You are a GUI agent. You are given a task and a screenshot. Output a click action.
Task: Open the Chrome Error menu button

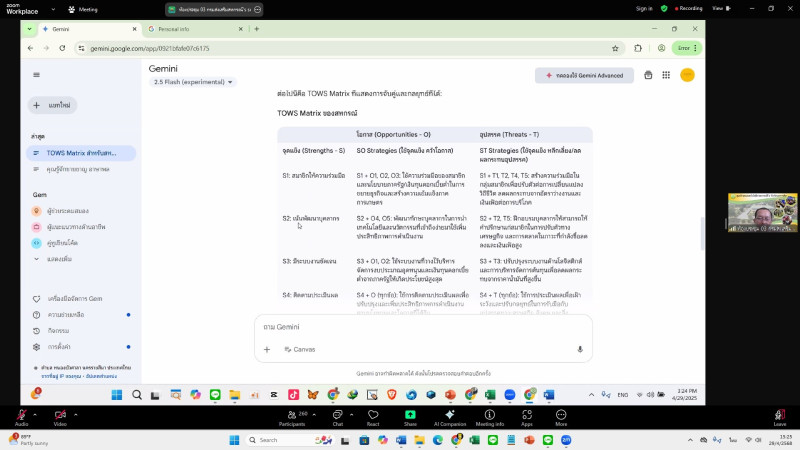coord(687,48)
